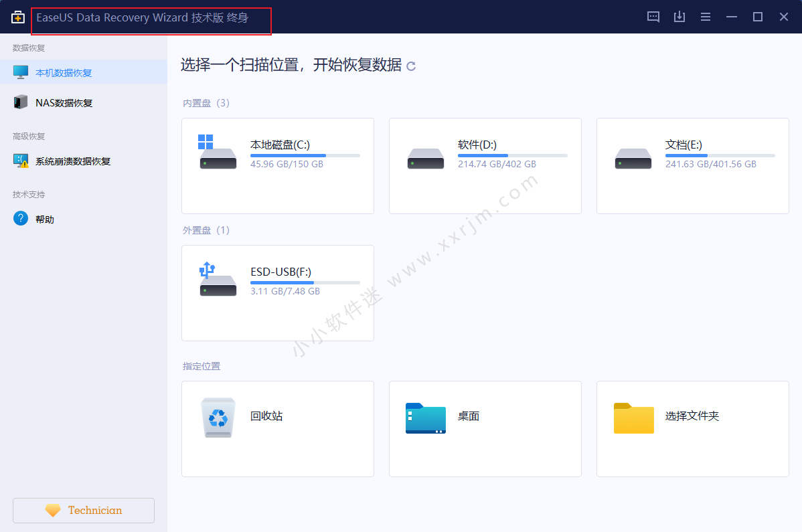802x532 pixels.
Task: Select the ESD-USB(F:) label
Action: [x=280, y=272]
